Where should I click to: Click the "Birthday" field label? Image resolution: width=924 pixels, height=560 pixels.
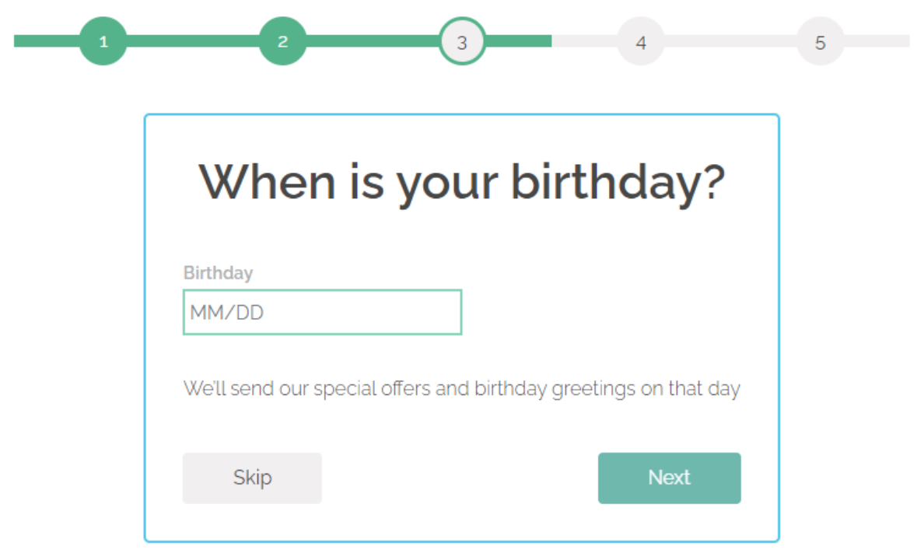click(218, 273)
